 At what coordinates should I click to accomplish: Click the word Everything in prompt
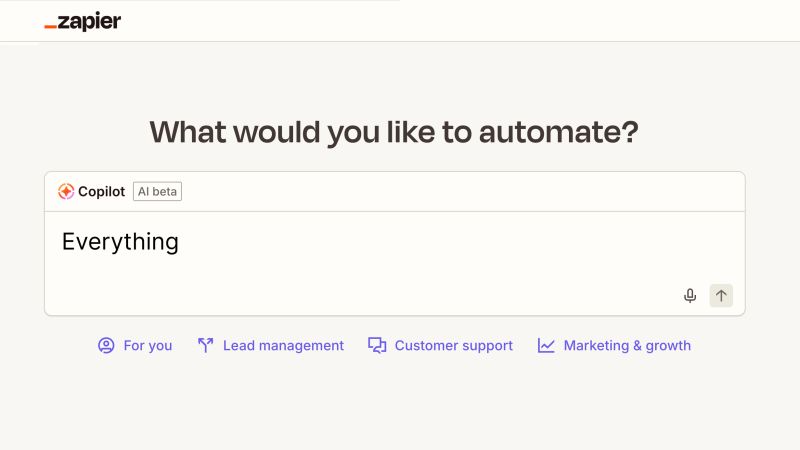120,241
